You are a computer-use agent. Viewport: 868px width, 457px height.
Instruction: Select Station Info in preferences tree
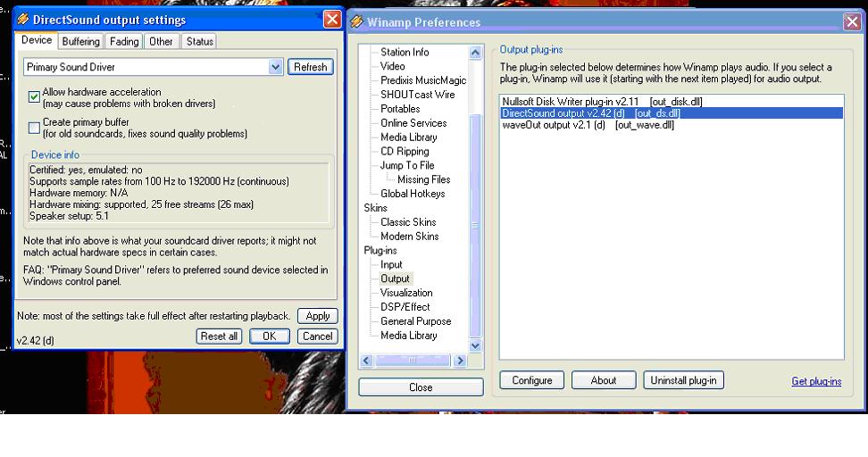pos(405,52)
